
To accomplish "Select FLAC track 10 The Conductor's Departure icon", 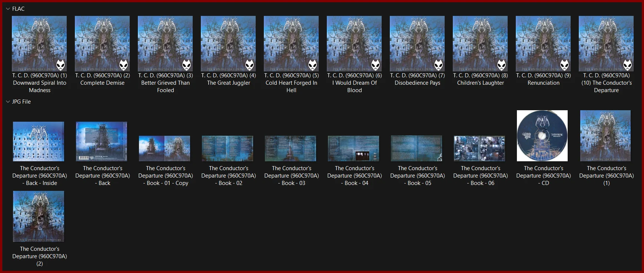I will coord(606,44).
